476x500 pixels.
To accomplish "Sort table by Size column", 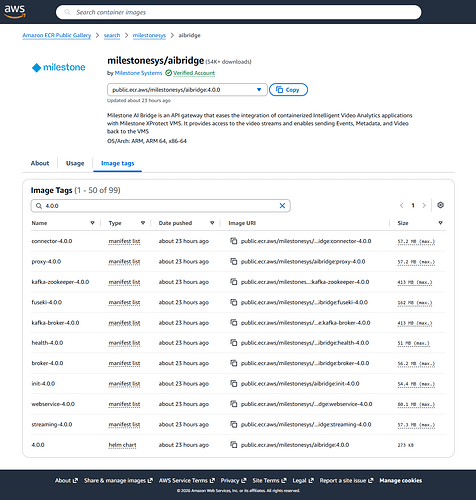I will point(440,223).
